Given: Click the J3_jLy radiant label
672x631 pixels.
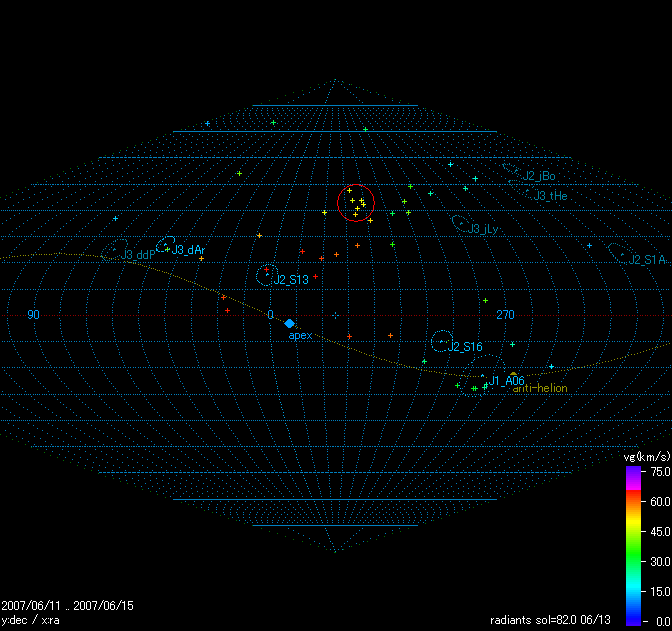Looking at the screenshot, I should click(483, 229).
